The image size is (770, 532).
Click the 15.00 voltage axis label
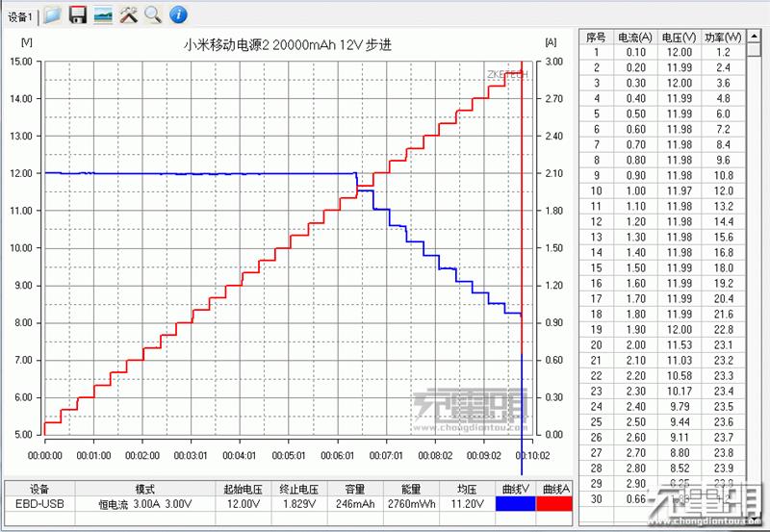[20, 62]
